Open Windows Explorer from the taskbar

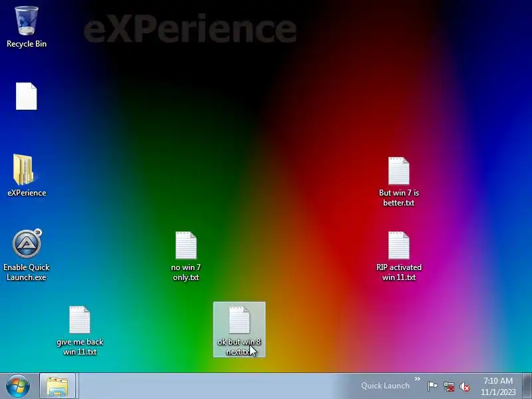click(x=57, y=386)
